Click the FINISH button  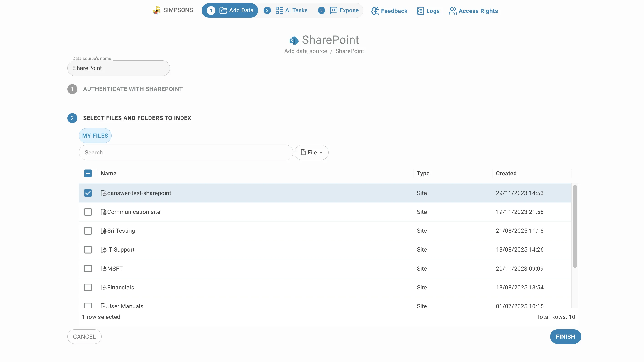(566, 337)
